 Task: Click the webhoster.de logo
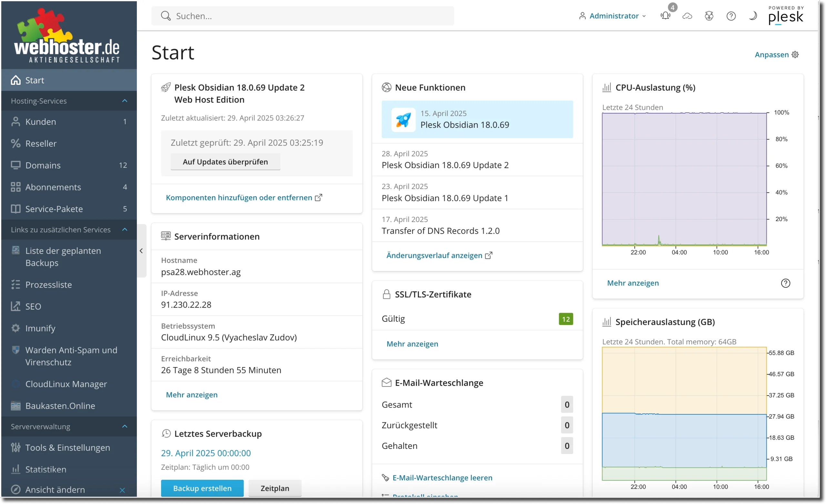click(67, 35)
